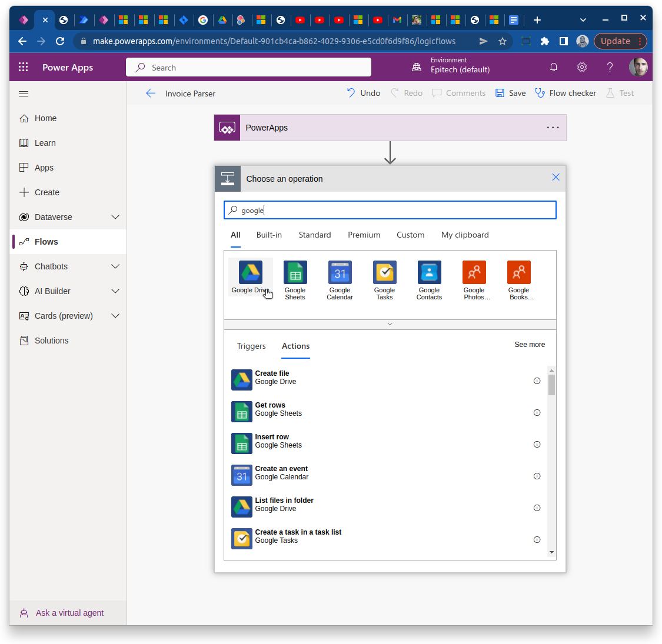Viewport: 662px width, 644px height.
Task: Expand the Cards (preview) navigation section
Action: pyautogui.click(x=115, y=316)
